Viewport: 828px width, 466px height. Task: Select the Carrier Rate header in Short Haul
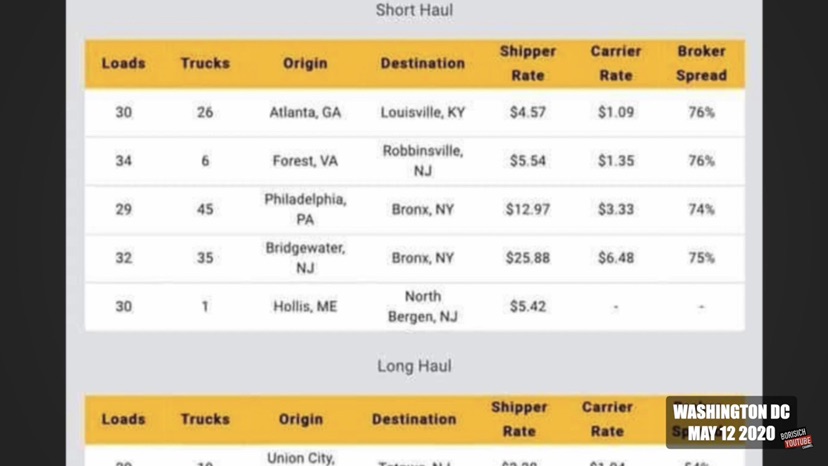[x=615, y=63]
